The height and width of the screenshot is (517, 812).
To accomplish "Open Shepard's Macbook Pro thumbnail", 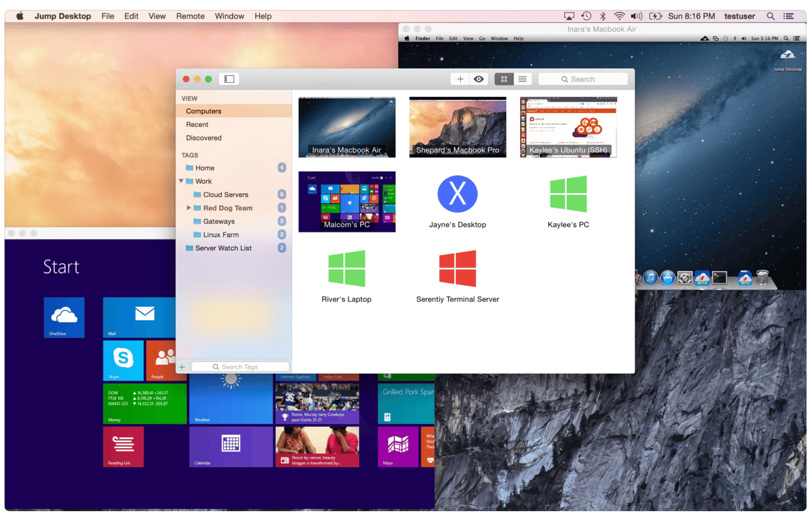I will pos(457,127).
